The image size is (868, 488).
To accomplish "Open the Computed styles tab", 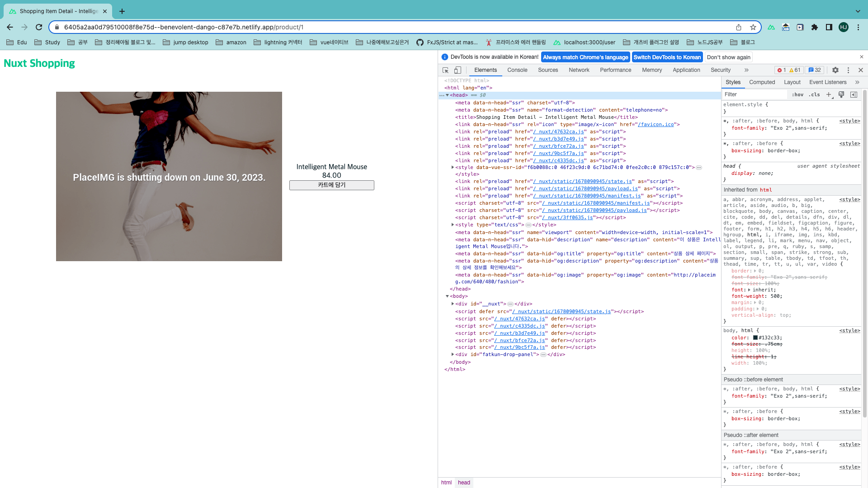I will click(762, 82).
